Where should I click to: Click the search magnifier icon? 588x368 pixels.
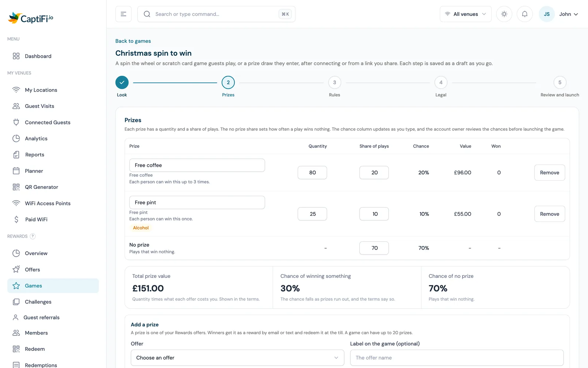tap(147, 14)
